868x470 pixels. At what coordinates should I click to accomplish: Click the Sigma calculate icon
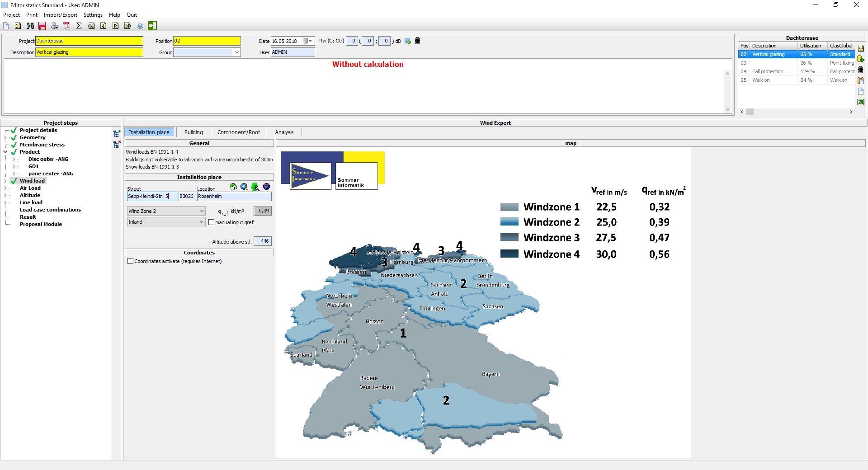click(79, 26)
